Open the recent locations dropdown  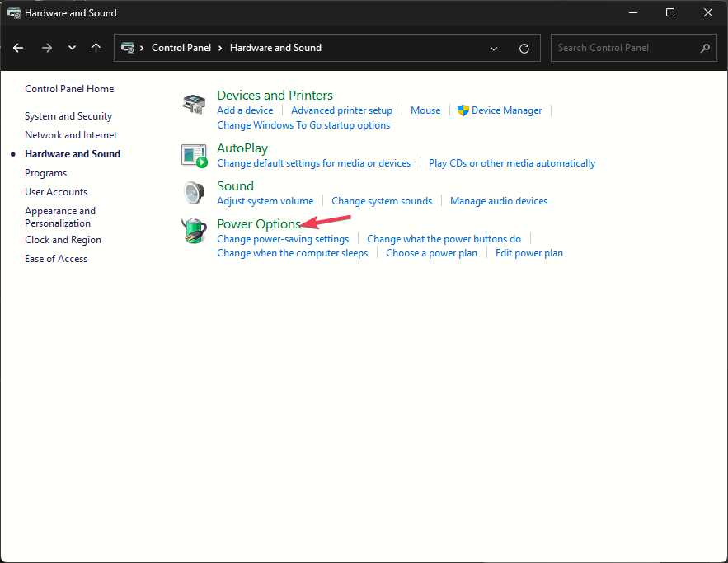pos(72,48)
